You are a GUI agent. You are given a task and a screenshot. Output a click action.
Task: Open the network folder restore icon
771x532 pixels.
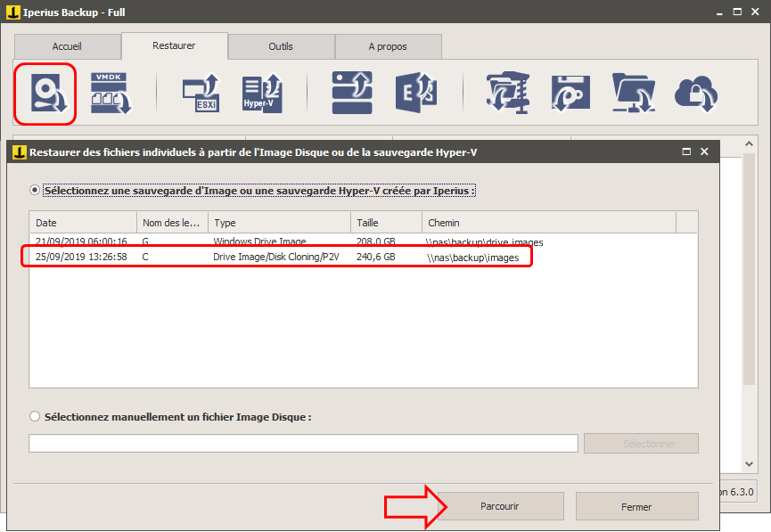point(634,94)
